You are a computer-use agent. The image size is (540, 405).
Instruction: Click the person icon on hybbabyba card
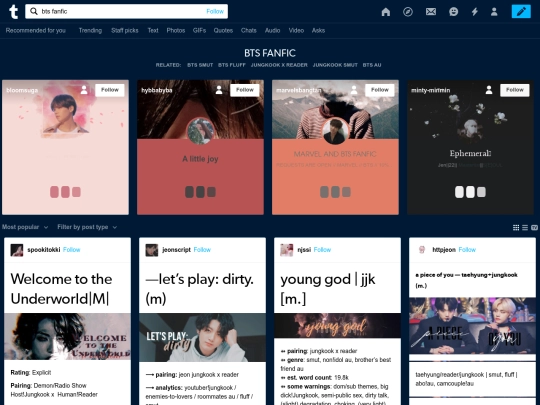coord(219,90)
